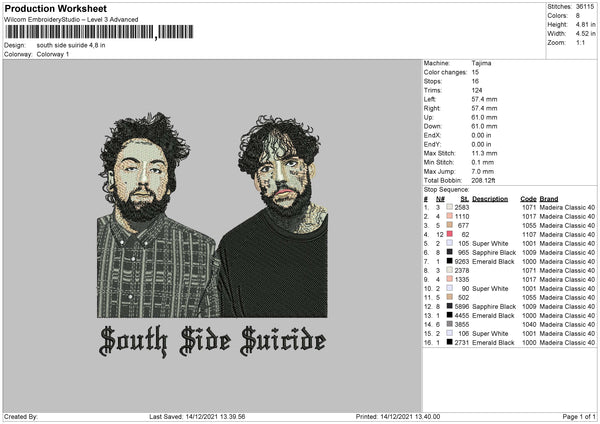Click the Max Stitch value 11.3 mm
This screenshot has width=600, height=424.
tap(484, 153)
